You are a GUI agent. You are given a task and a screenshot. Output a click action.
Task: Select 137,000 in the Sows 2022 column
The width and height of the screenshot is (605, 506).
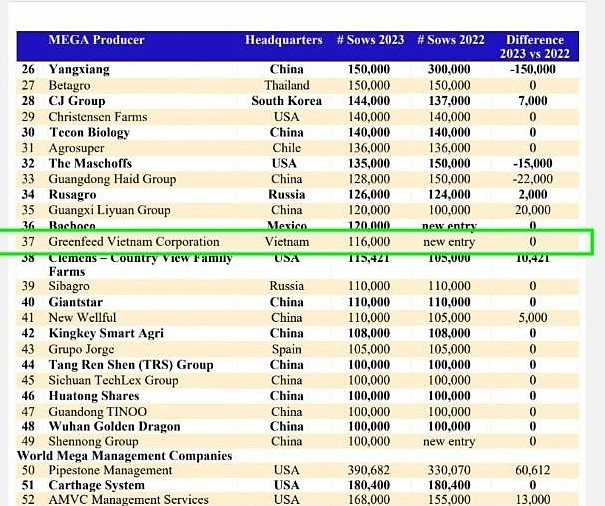point(449,101)
